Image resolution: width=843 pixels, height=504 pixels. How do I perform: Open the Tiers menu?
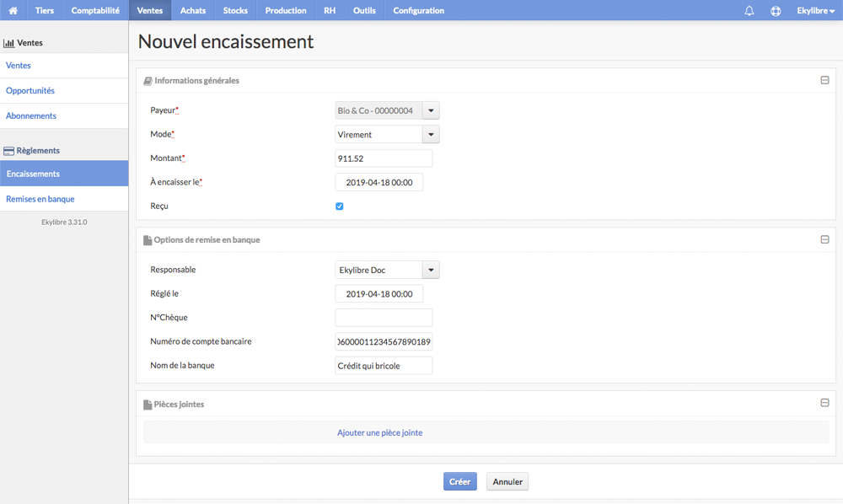(x=45, y=10)
